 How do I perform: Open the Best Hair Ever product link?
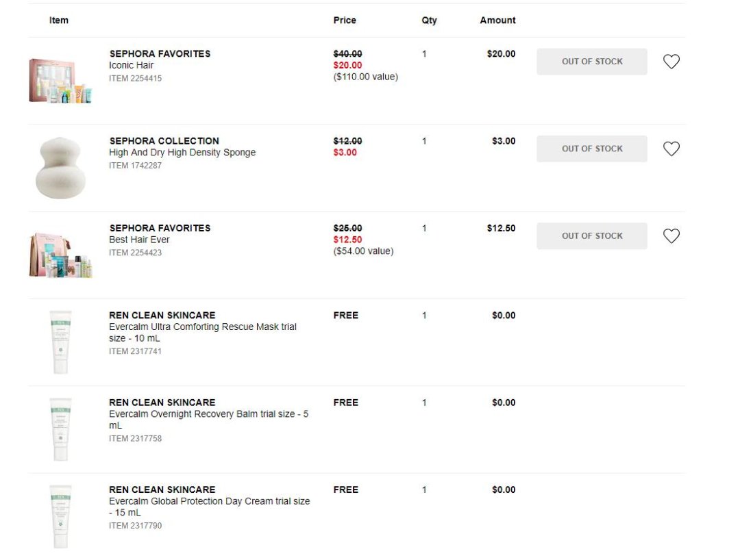139,240
